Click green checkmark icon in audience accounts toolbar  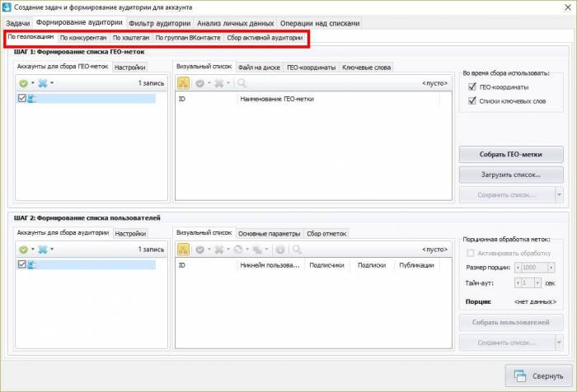point(24,249)
